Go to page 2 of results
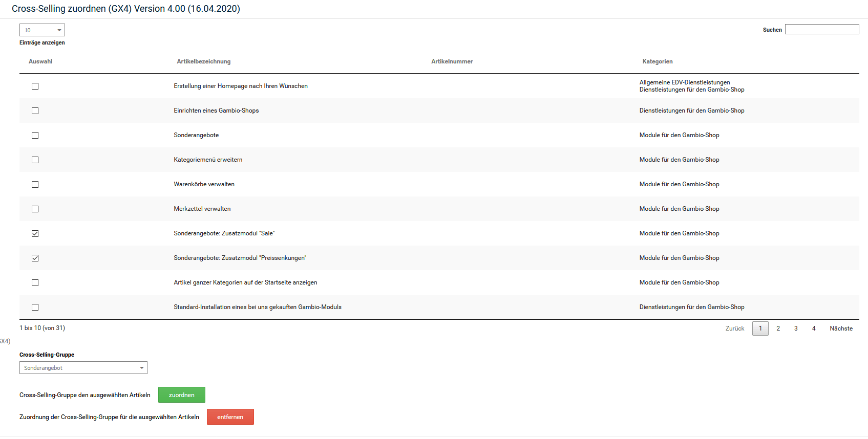The height and width of the screenshot is (439, 868). [x=778, y=328]
